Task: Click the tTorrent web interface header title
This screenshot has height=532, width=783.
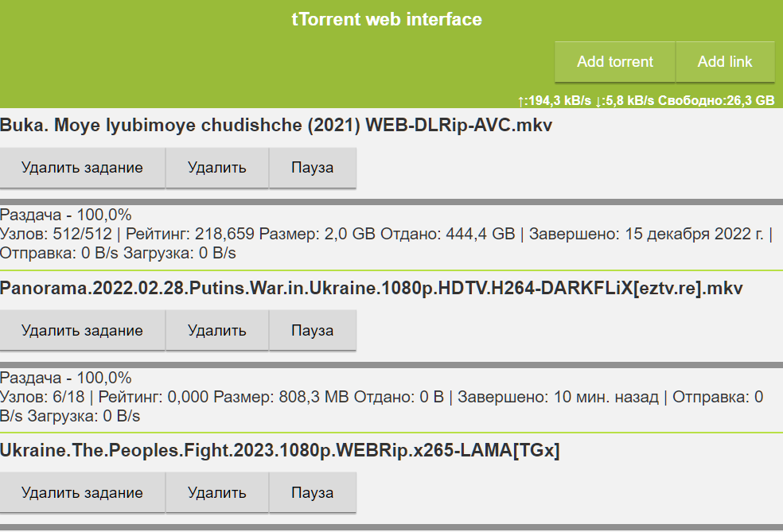Action: pos(387,19)
